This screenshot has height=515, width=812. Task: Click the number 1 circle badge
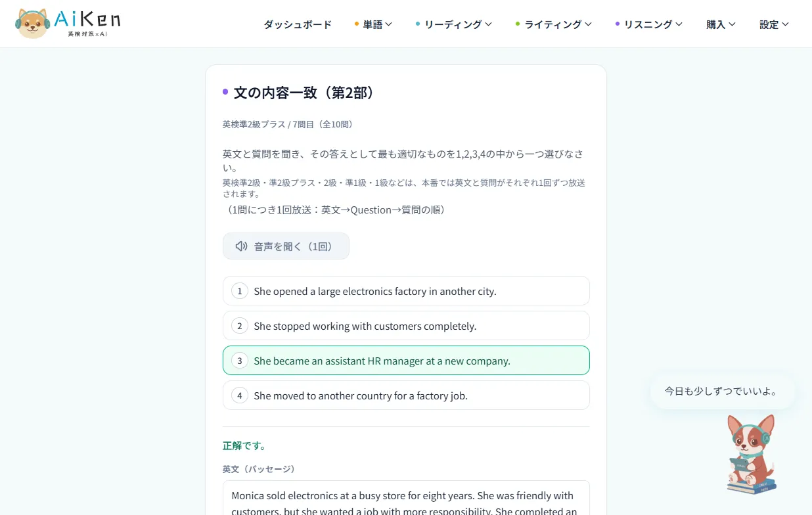coord(240,291)
